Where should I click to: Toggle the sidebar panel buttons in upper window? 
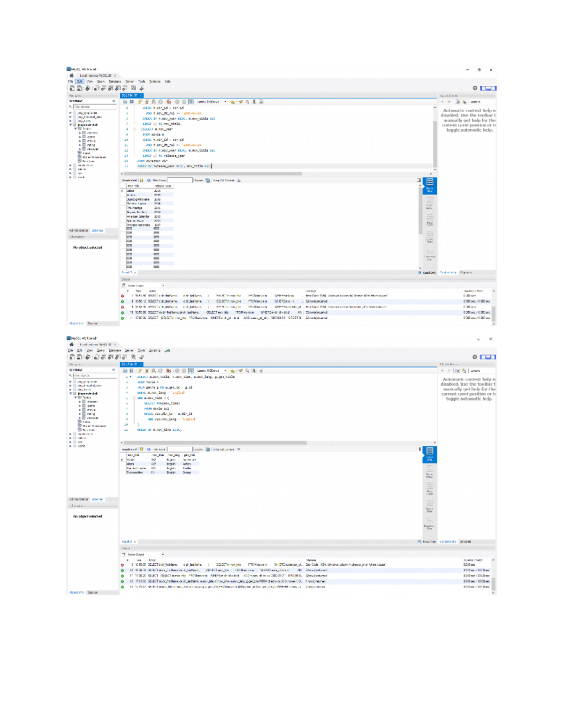pyautogui.click(x=488, y=88)
